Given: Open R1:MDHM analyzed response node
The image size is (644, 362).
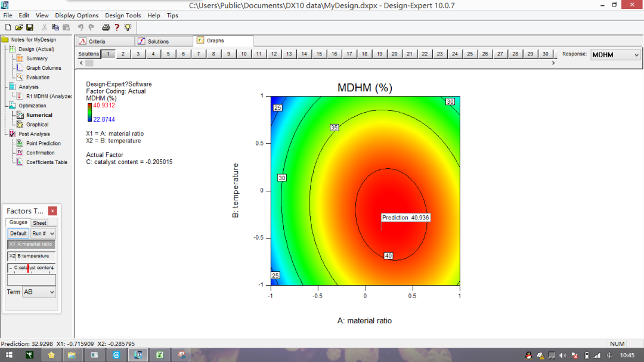Looking at the screenshot, I should point(48,97).
